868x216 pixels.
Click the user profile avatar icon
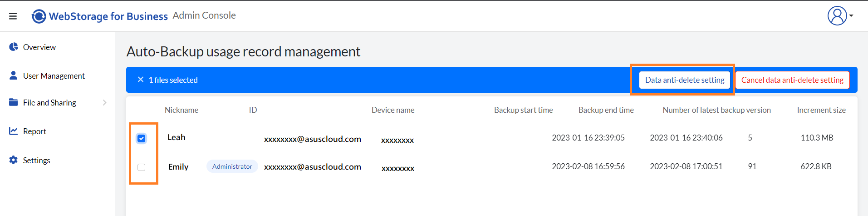[x=837, y=16]
